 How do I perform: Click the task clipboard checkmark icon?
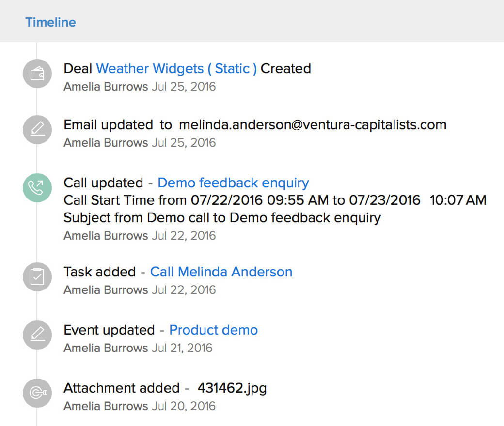click(x=37, y=277)
